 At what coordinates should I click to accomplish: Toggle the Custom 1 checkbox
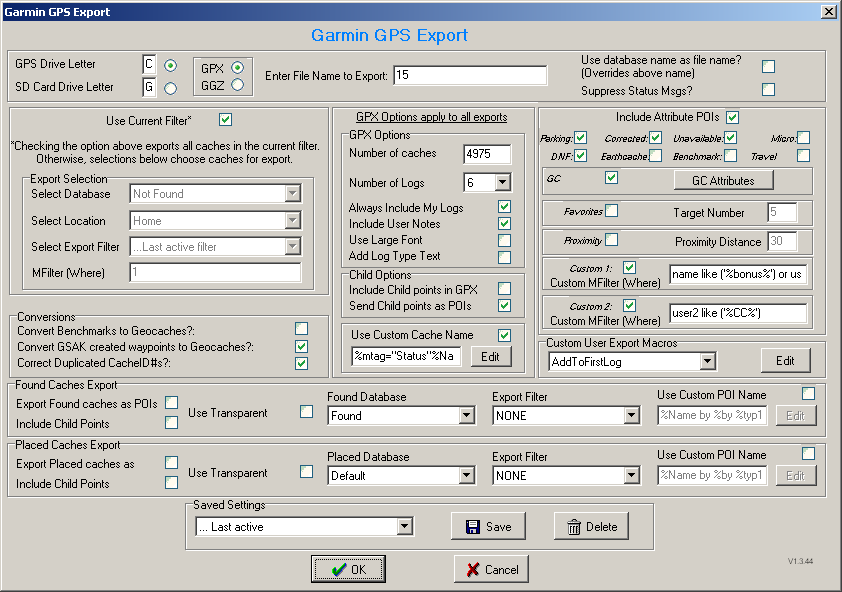coord(629,267)
